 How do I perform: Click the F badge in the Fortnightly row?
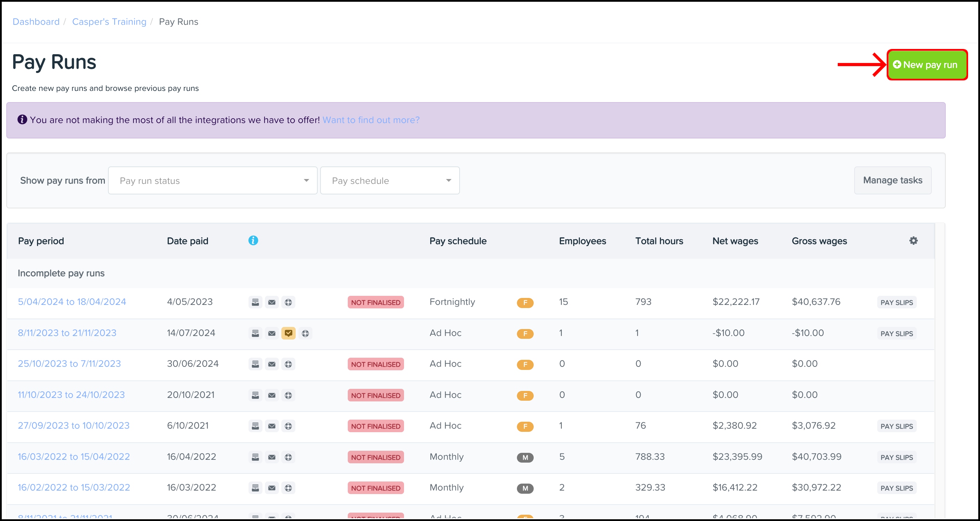[x=525, y=302]
